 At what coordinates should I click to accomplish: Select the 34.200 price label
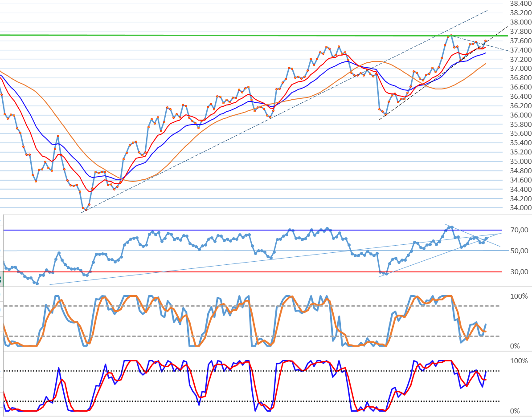click(x=521, y=198)
